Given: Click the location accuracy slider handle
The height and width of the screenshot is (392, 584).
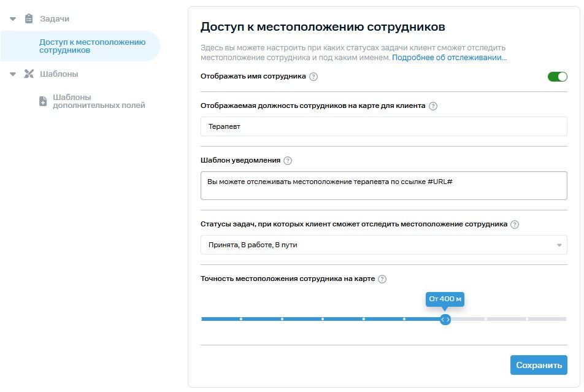Looking at the screenshot, I should point(445,319).
